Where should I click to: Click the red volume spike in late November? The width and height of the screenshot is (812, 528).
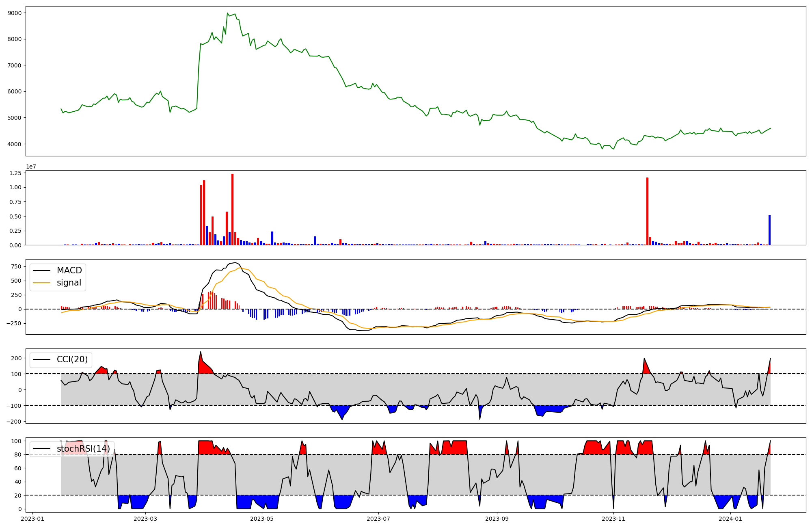(647, 211)
